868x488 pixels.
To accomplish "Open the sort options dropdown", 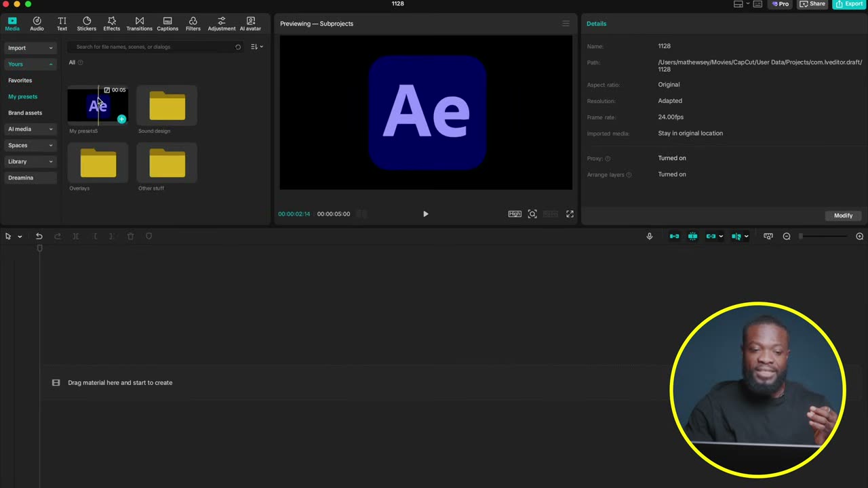I will (x=257, y=47).
